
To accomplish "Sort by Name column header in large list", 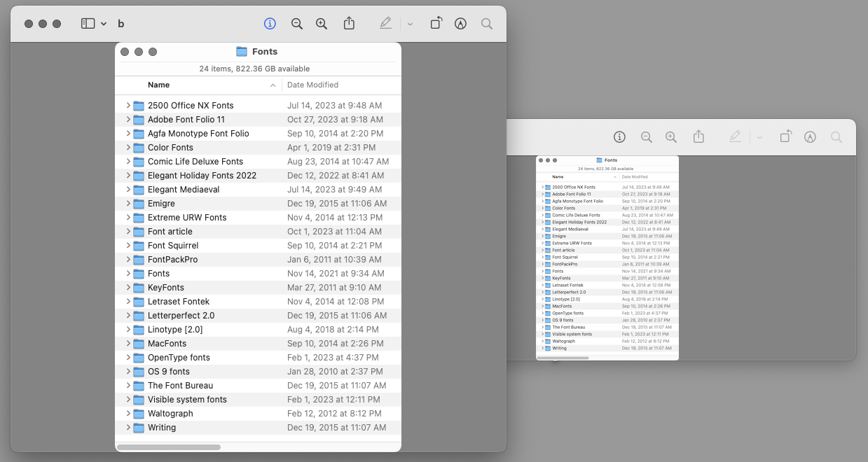I will click(158, 85).
